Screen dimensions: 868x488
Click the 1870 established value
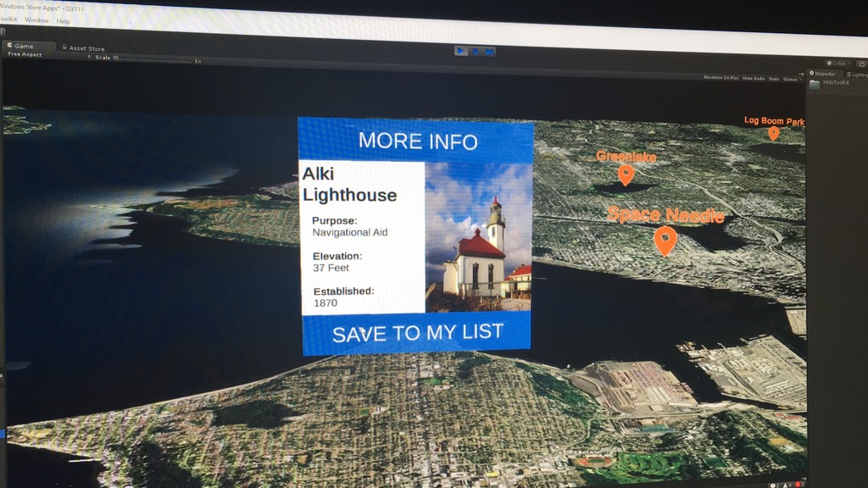[x=325, y=302]
